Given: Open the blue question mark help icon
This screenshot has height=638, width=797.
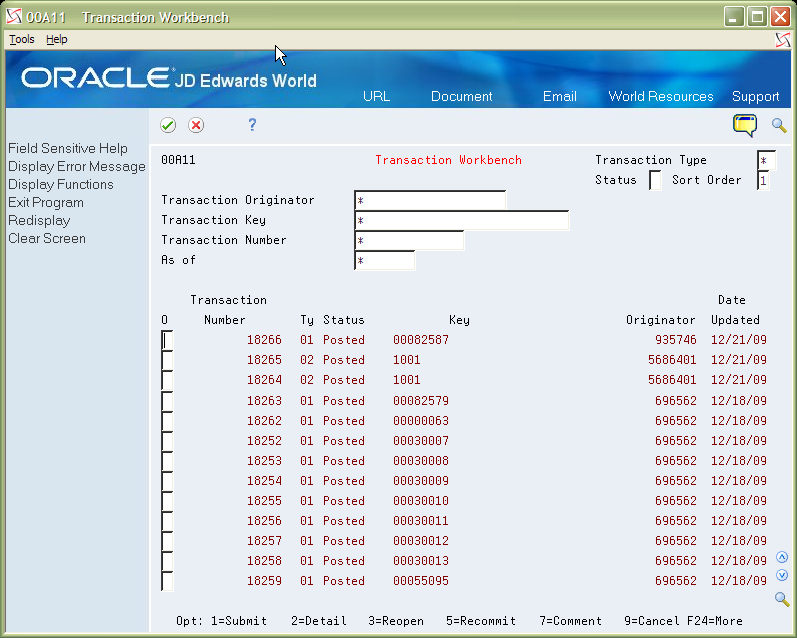Looking at the screenshot, I should 252,125.
